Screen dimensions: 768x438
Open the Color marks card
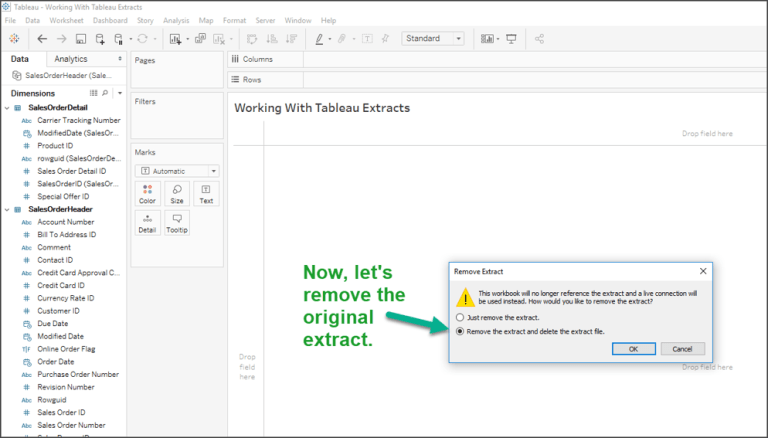(x=147, y=193)
